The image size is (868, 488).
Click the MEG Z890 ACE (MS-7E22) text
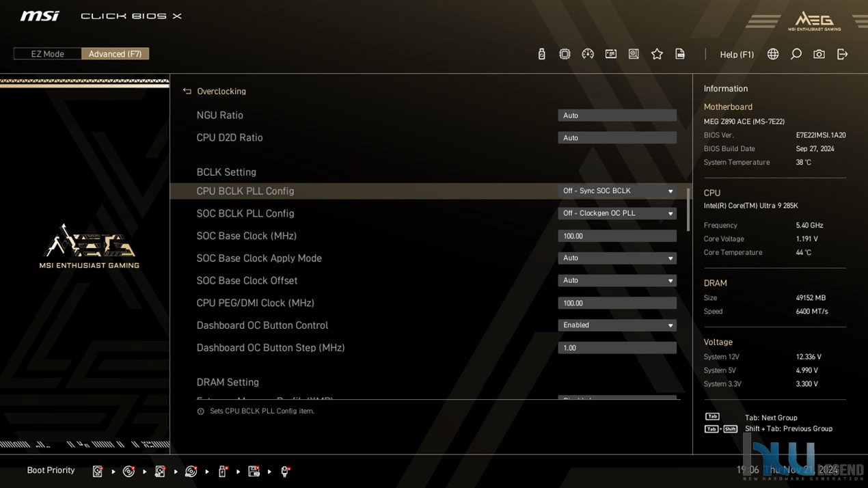744,122
